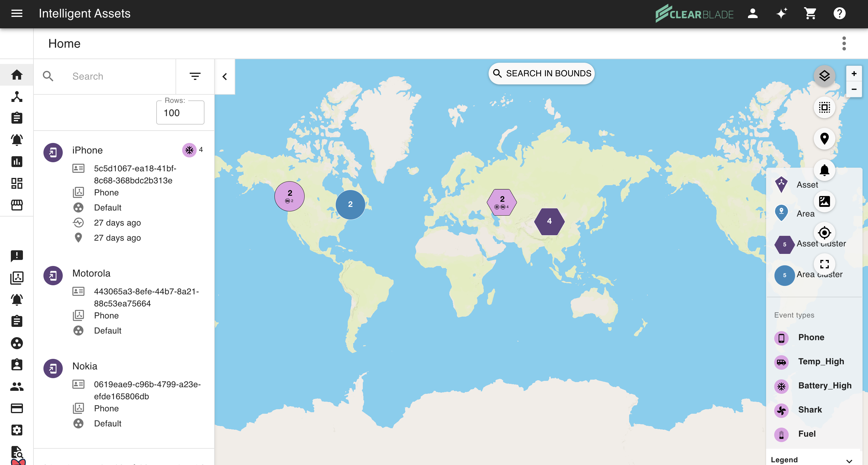Image resolution: width=868 pixels, height=465 pixels.
Task: Toggle the bell events map button
Action: (824, 170)
